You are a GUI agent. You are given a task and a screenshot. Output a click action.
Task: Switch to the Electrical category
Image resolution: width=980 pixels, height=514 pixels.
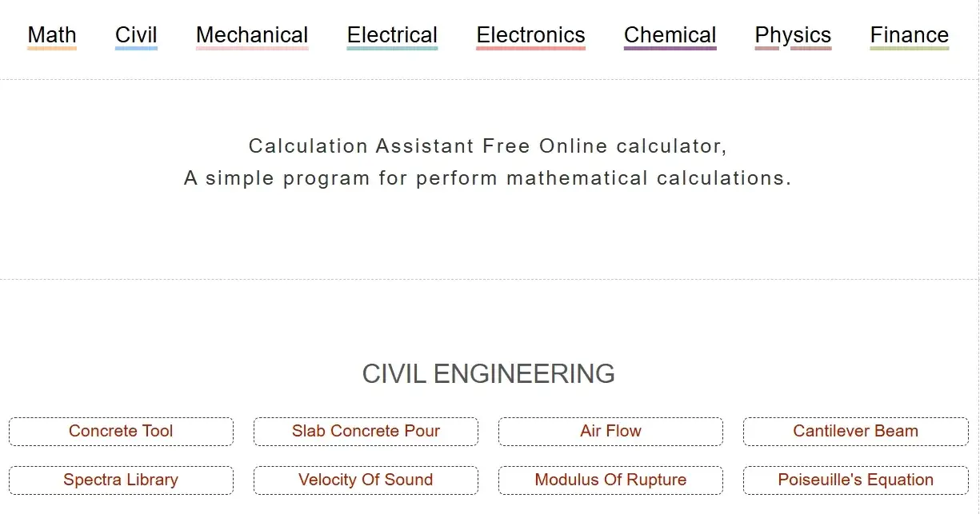click(x=392, y=35)
